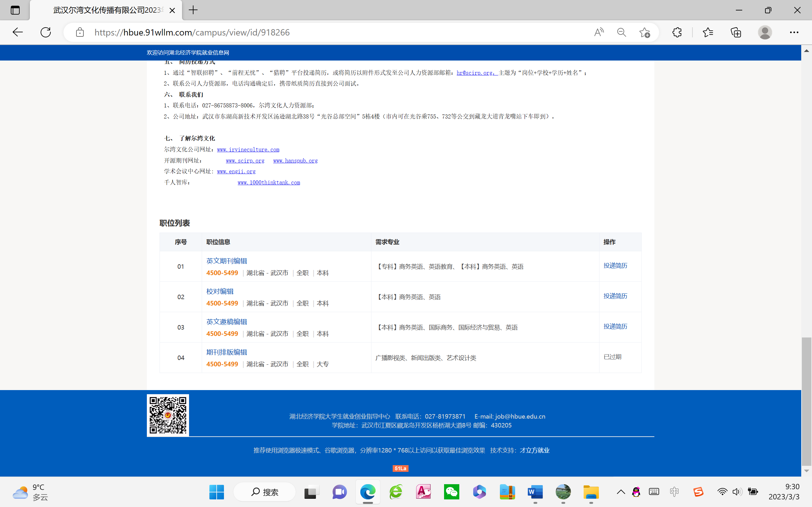Click the browser Back arrow
812x507 pixels.
pos(17,32)
